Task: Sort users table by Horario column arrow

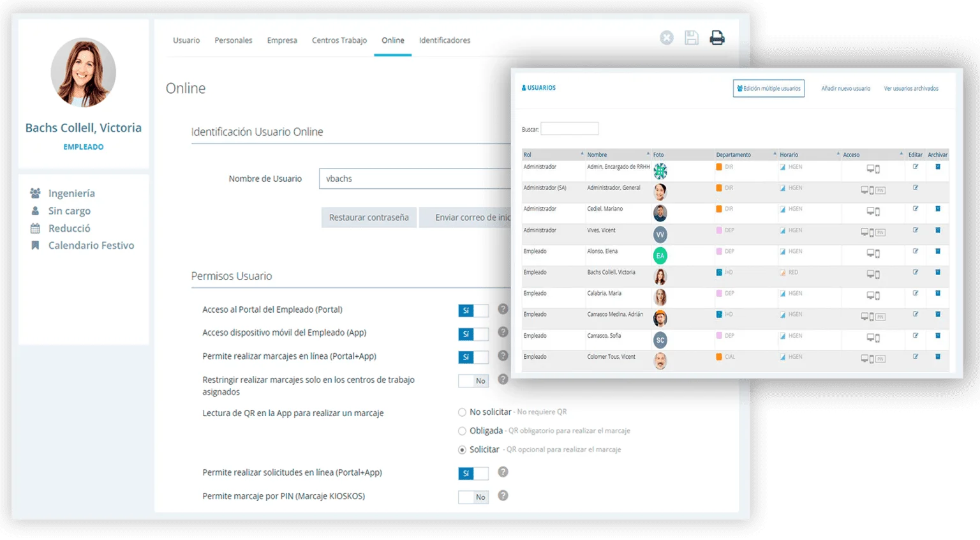Action: coord(838,154)
